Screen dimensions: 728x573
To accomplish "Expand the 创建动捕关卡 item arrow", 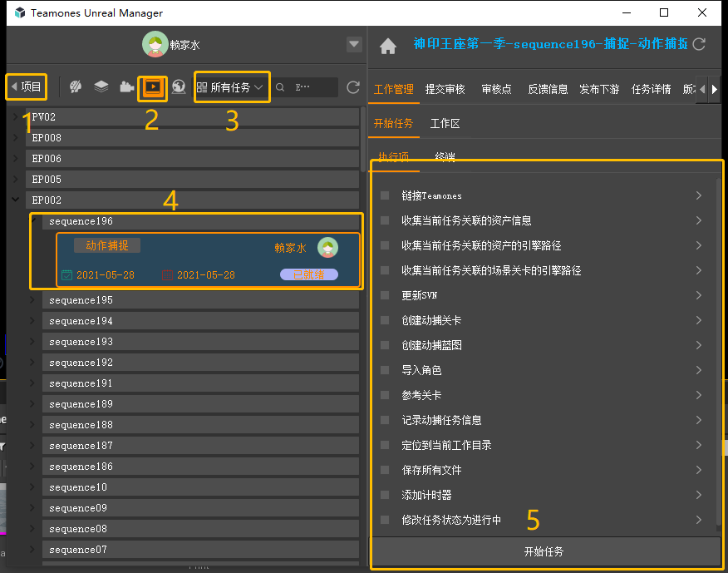I will (x=699, y=320).
